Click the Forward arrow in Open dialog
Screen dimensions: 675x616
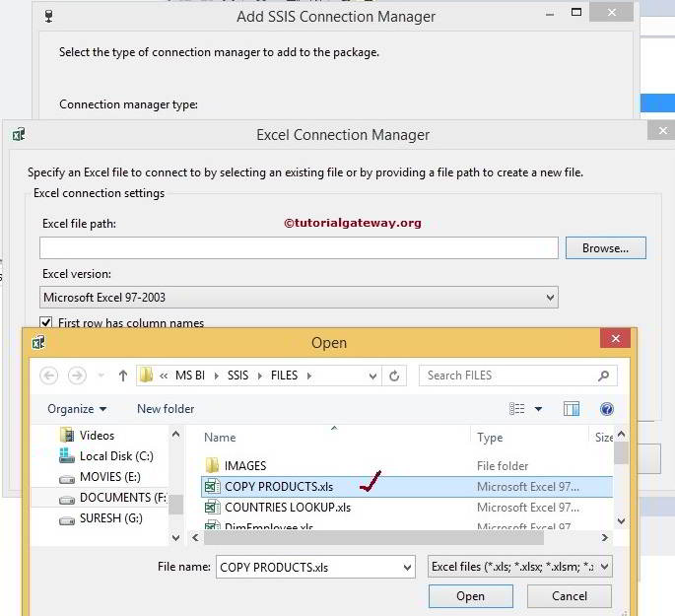click(x=77, y=376)
